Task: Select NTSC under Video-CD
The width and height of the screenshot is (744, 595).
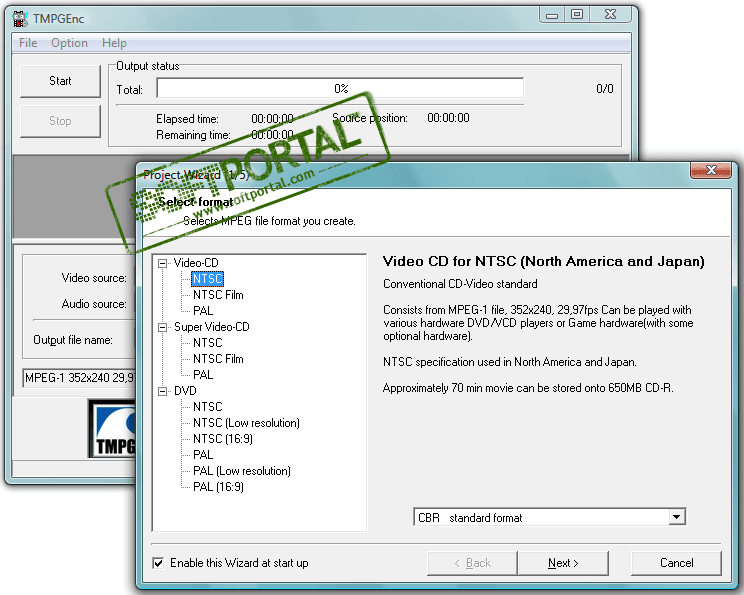Action: (207, 279)
